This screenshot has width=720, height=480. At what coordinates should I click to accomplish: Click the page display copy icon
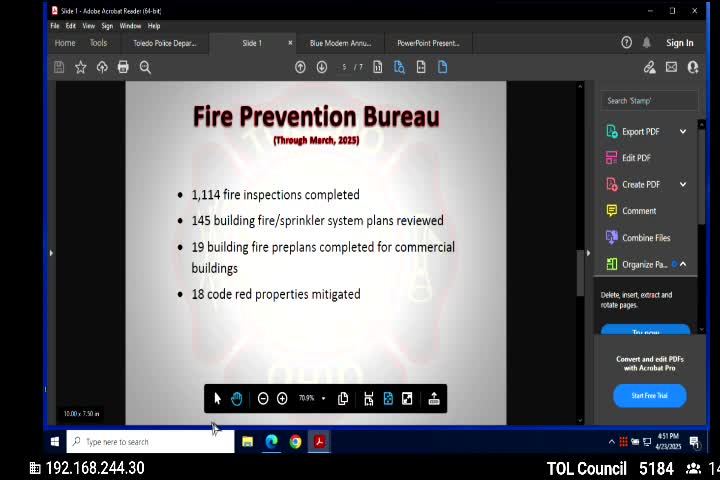[343, 399]
